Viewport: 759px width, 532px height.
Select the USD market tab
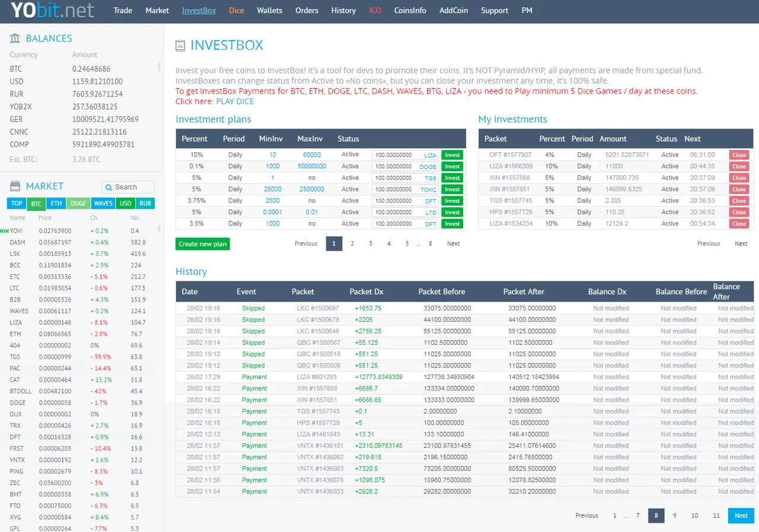[126, 203]
